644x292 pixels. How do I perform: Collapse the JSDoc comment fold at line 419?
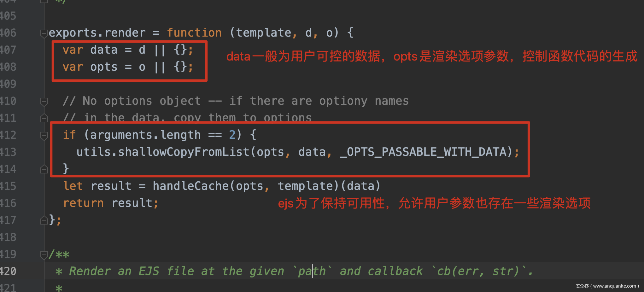[x=44, y=254]
